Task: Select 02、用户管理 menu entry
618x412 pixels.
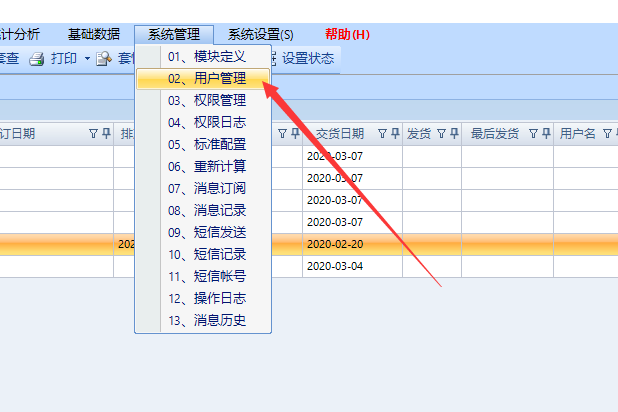Action: tap(206, 79)
